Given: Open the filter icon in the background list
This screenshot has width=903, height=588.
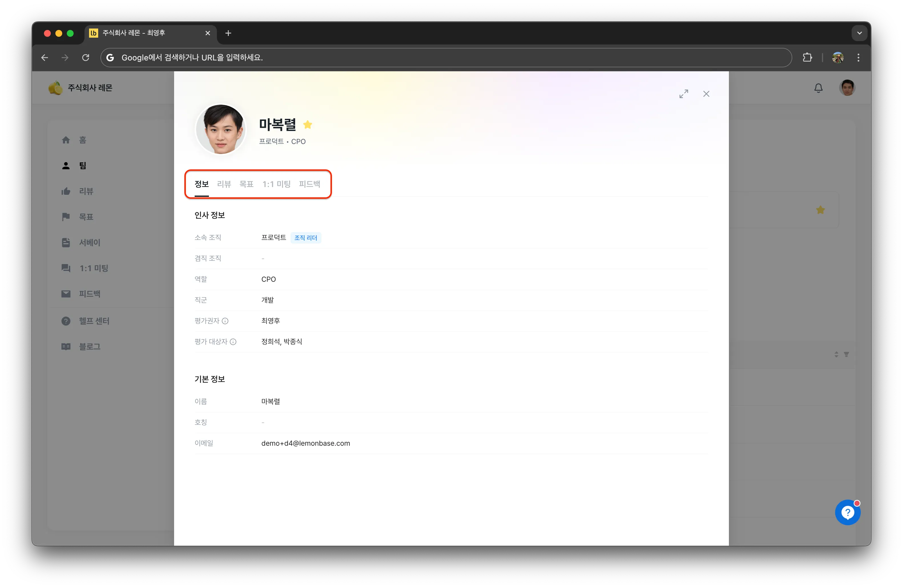Looking at the screenshot, I should tap(846, 354).
